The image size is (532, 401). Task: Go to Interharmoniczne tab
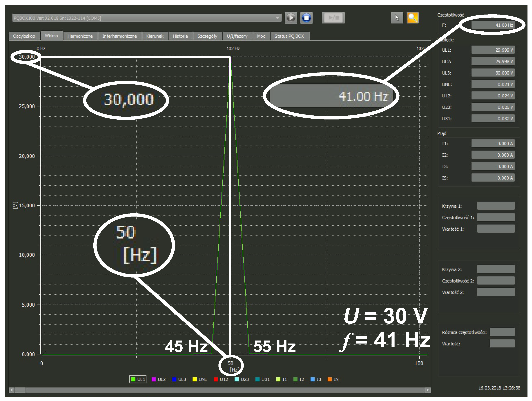tap(119, 36)
